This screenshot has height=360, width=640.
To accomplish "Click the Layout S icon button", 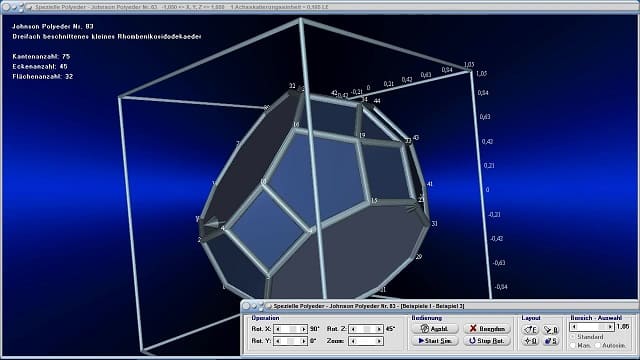I will (x=551, y=340).
